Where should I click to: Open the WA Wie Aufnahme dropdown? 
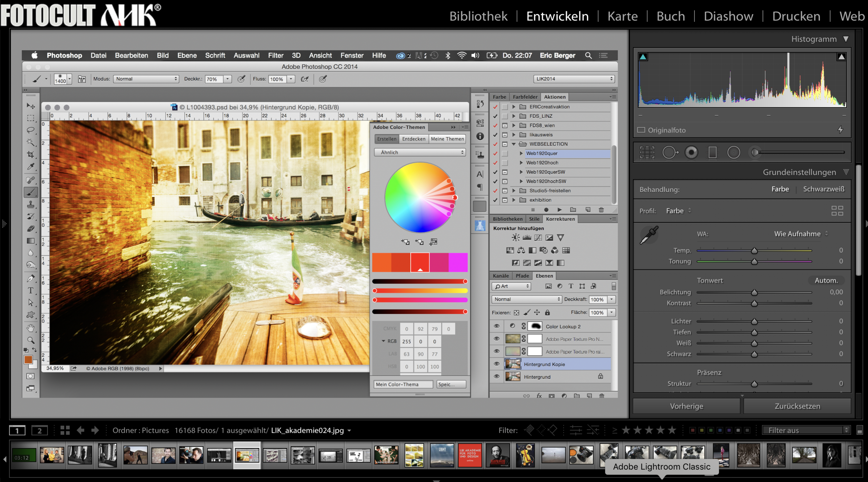point(801,234)
